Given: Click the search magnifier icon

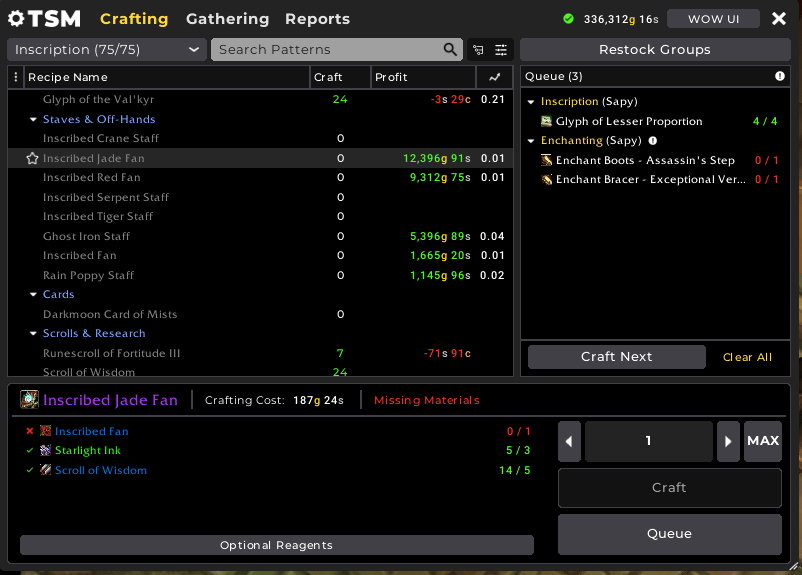Looking at the screenshot, I should point(450,50).
